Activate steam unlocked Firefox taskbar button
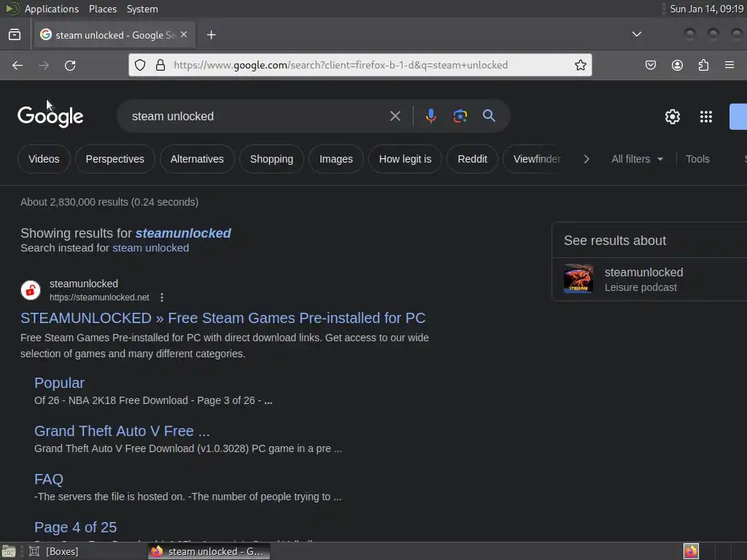Image resolution: width=747 pixels, height=560 pixels. coord(209,551)
